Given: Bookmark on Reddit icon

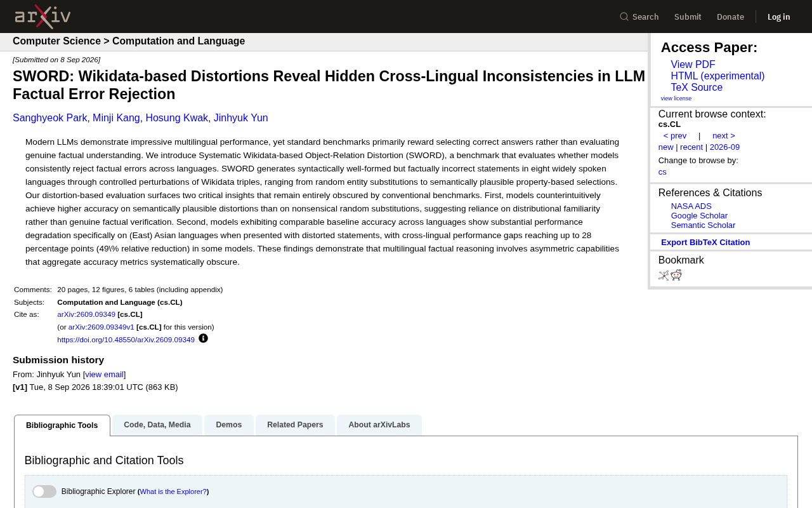Looking at the screenshot, I should click(676, 275).
